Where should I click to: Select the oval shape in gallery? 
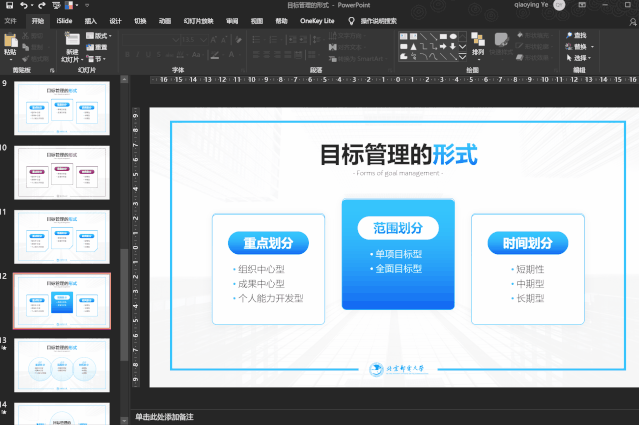453,36
